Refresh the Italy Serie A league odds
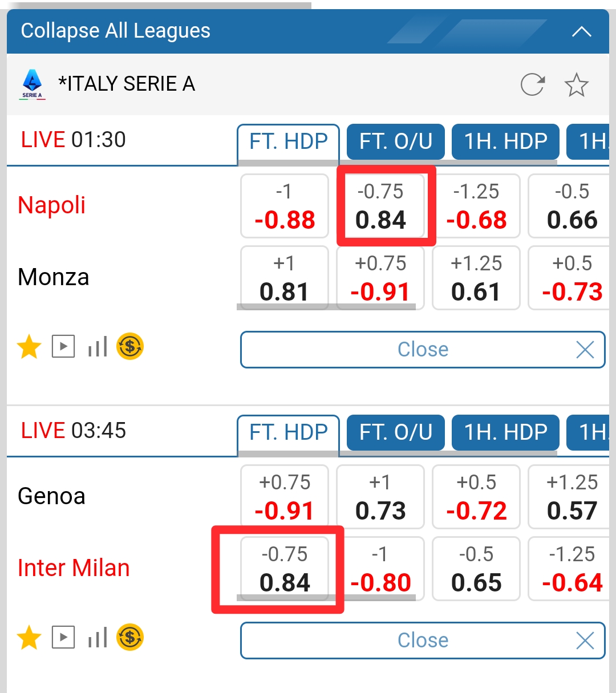 coord(533,85)
